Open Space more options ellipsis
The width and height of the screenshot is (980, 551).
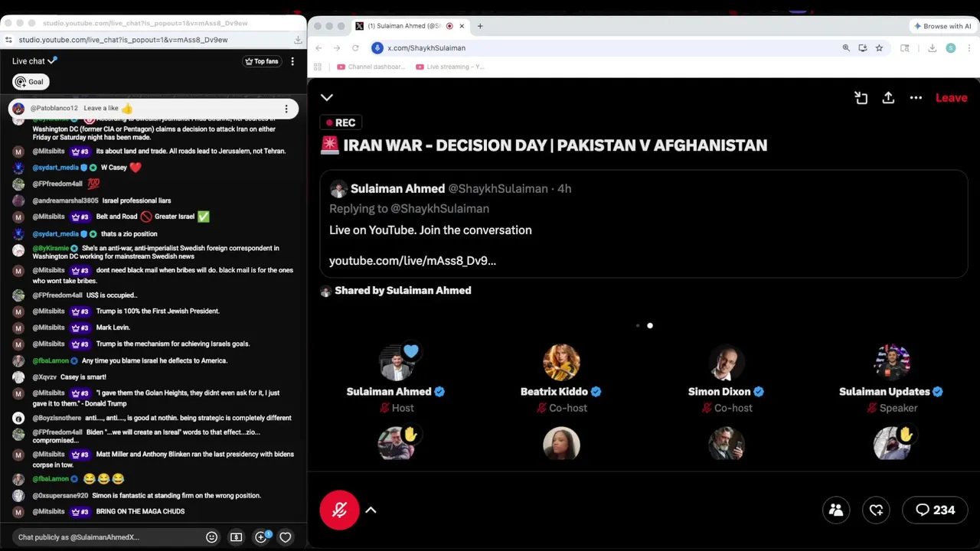pyautogui.click(x=916, y=98)
